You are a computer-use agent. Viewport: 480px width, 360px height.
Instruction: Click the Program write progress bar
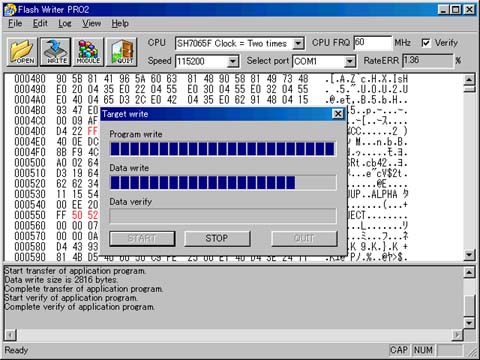pos(223,149)
